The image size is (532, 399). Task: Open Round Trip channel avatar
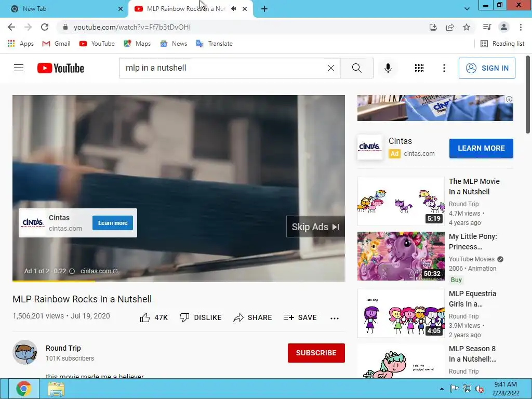click(x=25, y=353)
